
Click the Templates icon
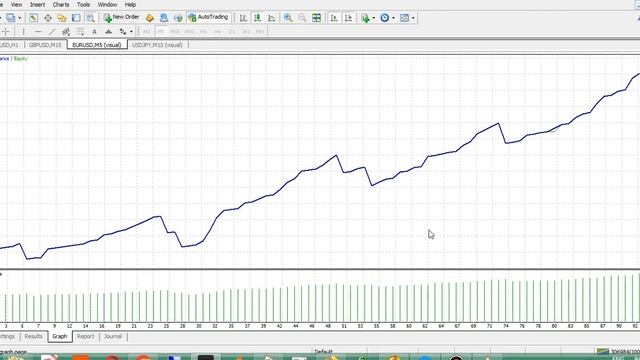[x=404, y=18]
